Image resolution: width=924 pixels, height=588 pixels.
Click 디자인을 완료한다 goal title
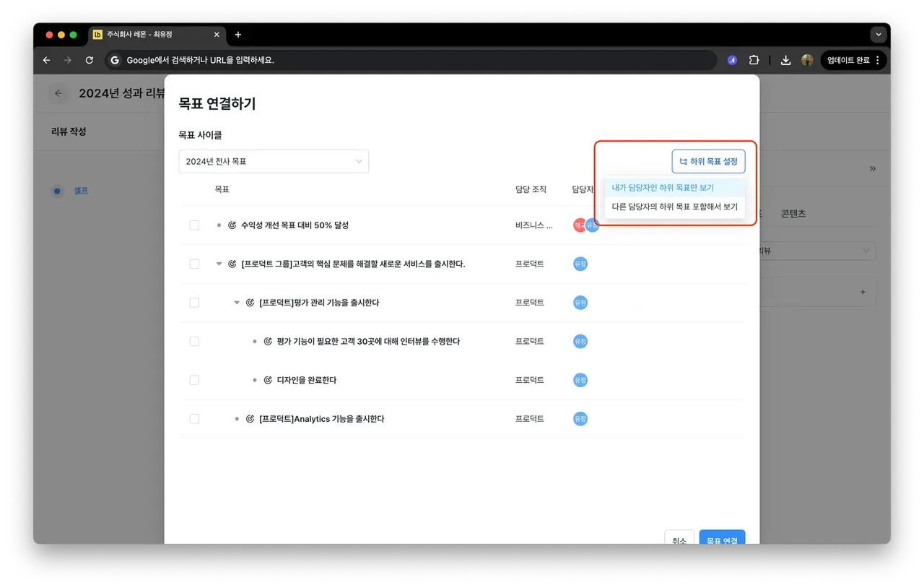coord(307,380)
